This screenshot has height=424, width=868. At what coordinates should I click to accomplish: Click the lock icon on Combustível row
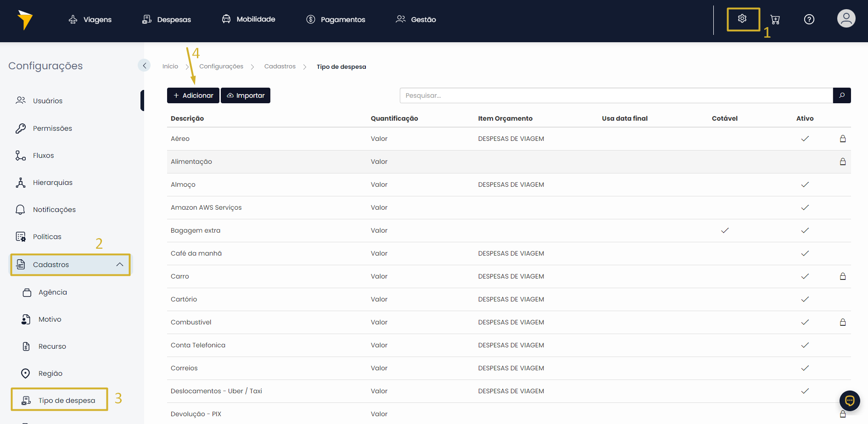843,322
